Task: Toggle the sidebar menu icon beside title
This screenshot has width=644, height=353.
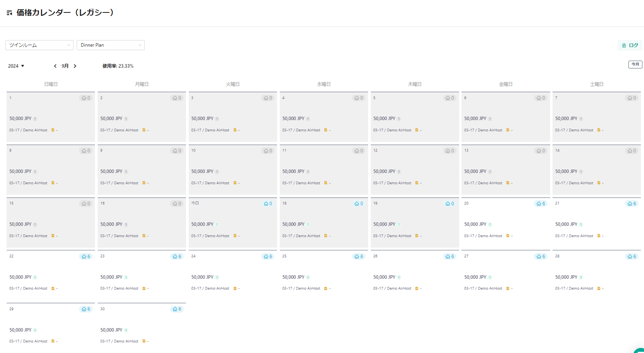Action: click(9, 13)
